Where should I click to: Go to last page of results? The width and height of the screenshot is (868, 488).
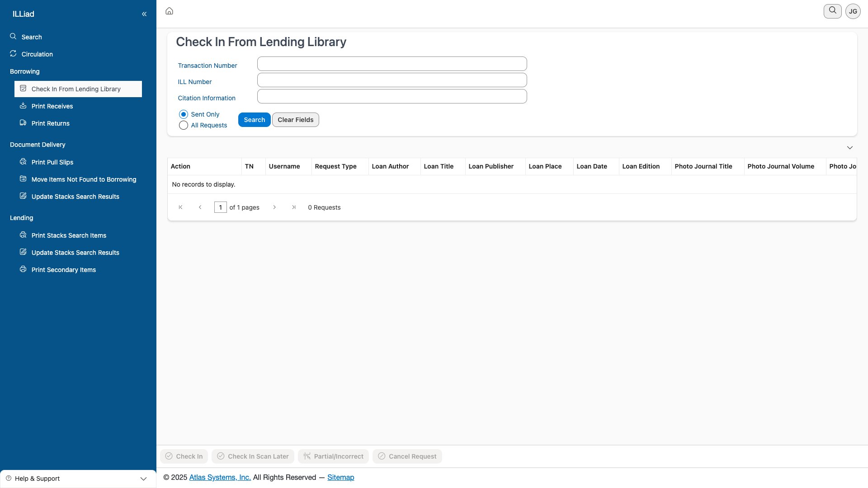pos(294,207)
